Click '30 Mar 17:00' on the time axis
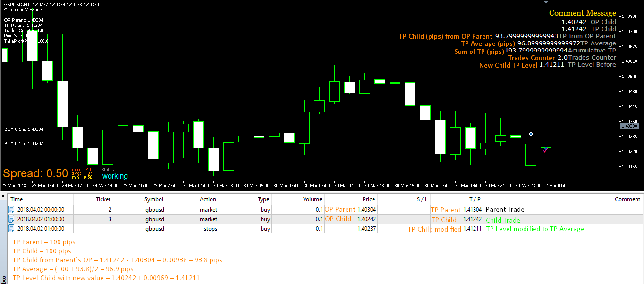 tap(438, 185)
